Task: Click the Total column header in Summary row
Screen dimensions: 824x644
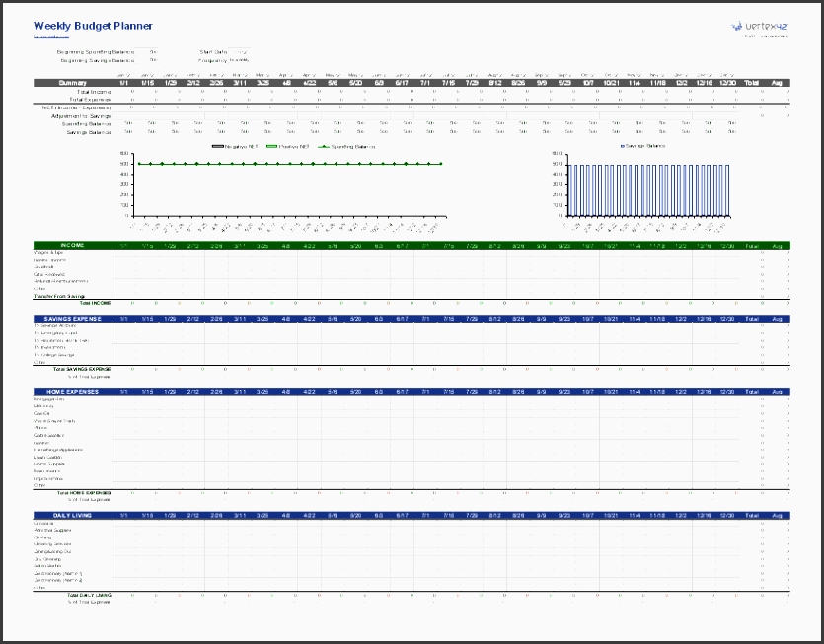Action: click(x=752, y=83)
